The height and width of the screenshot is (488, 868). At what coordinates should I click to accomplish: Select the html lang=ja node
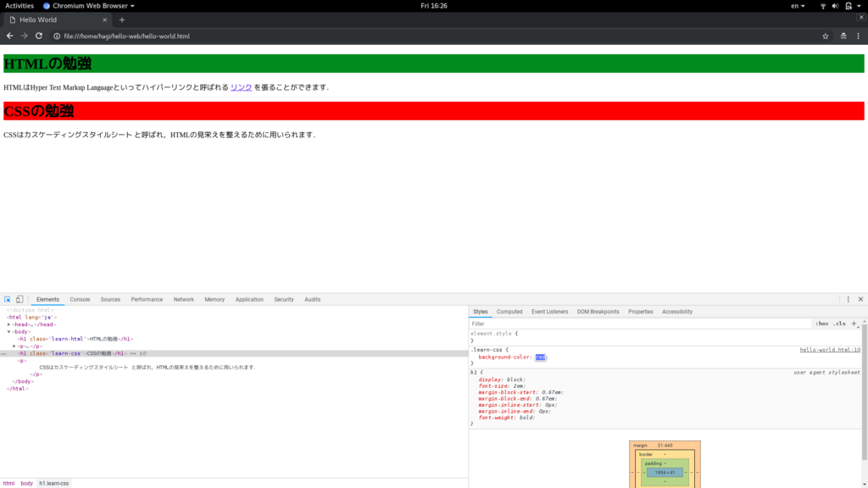(x=31, y=318)
